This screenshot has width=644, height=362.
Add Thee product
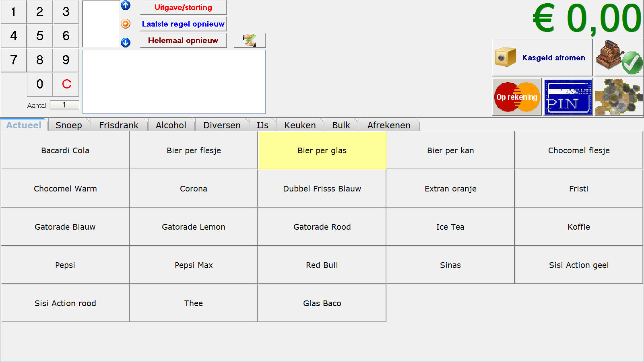(194, 303)
